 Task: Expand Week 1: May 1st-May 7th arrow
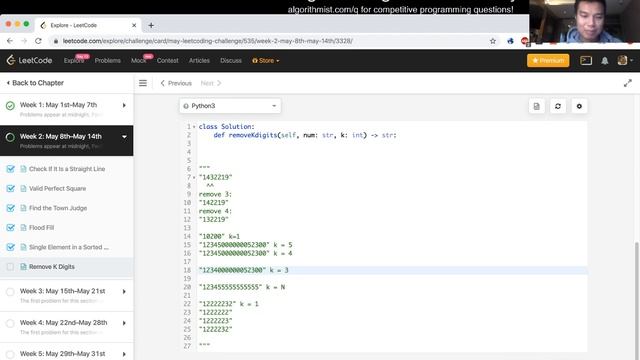(124, 105)
